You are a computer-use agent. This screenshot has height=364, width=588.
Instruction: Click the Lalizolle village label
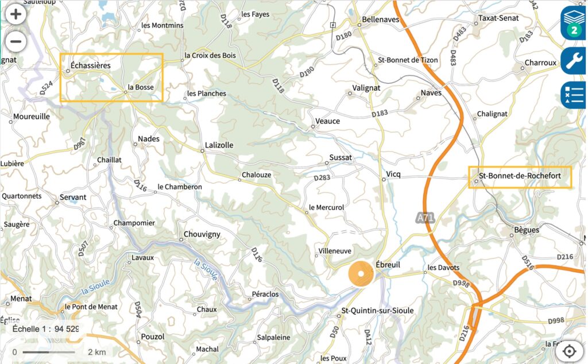pyautogui.click(x=219, y=145)
